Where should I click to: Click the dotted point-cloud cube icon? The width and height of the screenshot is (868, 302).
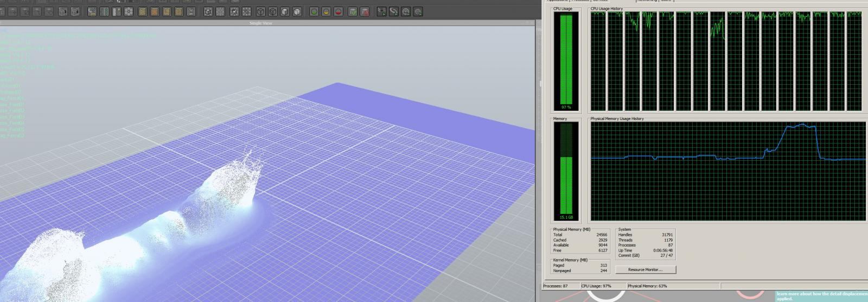click(220, 11)
